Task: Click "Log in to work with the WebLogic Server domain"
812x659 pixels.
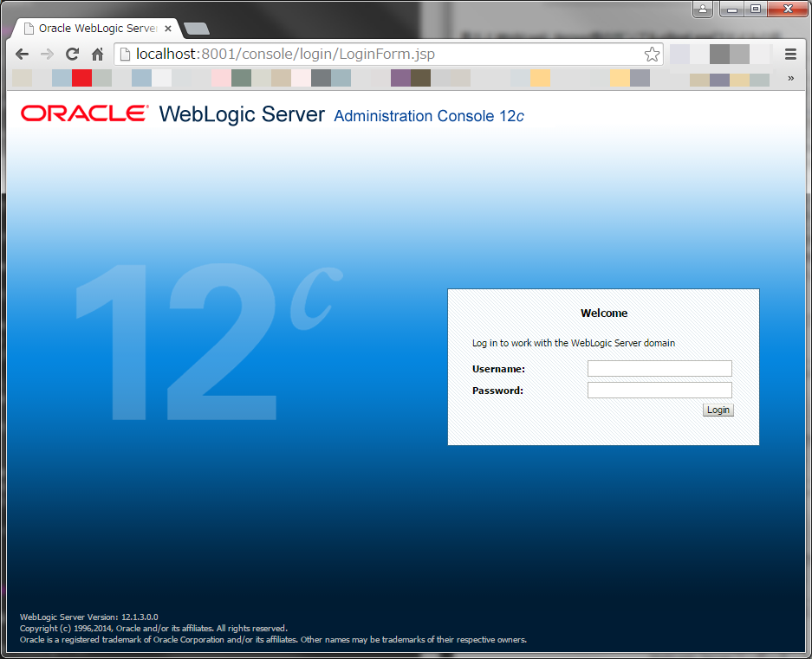Action: pyautogui.click(x=574, y=343)
